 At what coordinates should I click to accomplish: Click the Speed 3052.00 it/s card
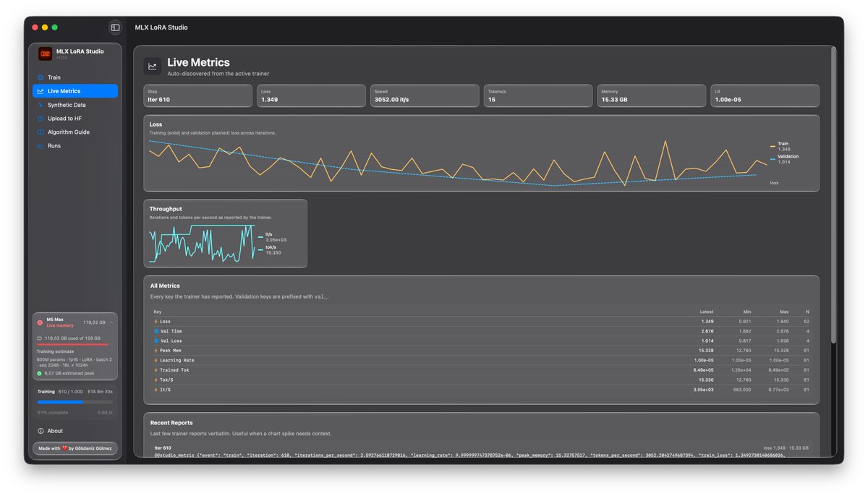click(425, 96)
